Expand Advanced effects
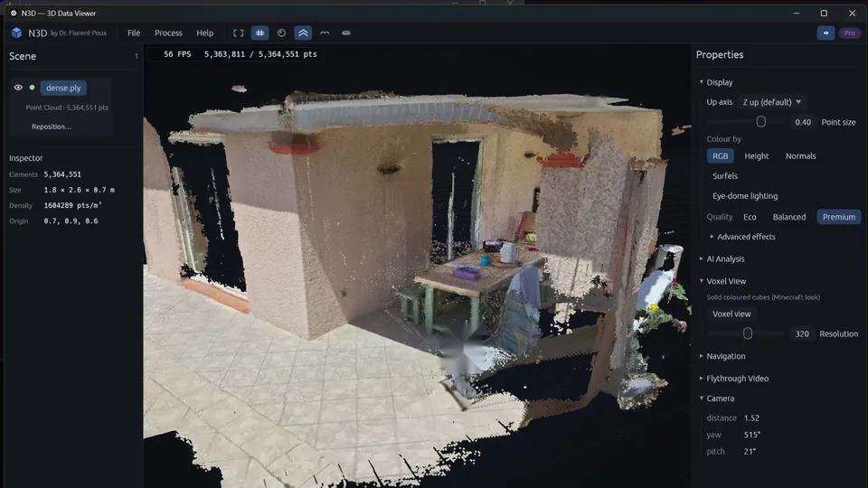The image size is (868, 488). tap(742, 237)
